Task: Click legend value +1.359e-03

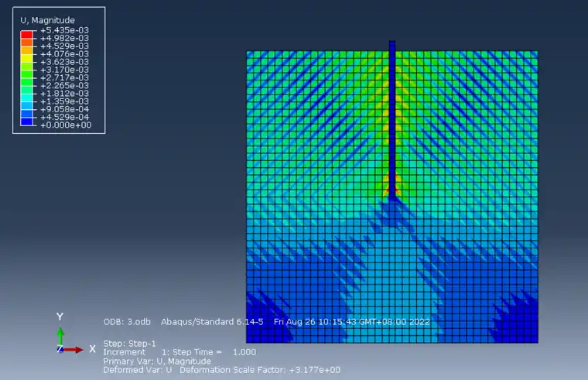Action: (64, 101)
